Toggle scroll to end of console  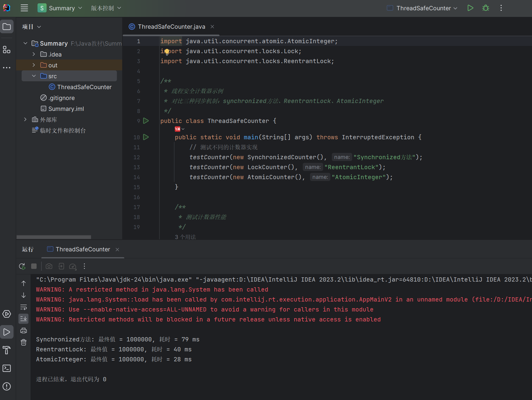click(24, 318)
